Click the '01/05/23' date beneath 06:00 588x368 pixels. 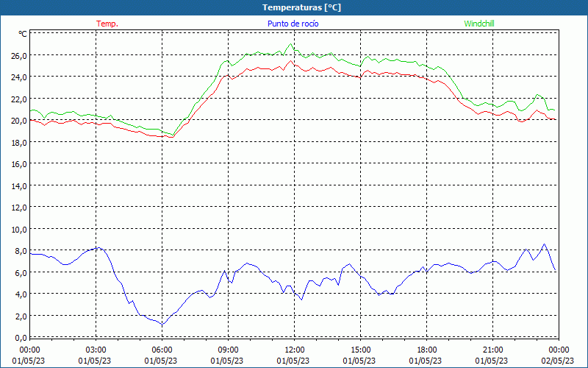point(161,361)
